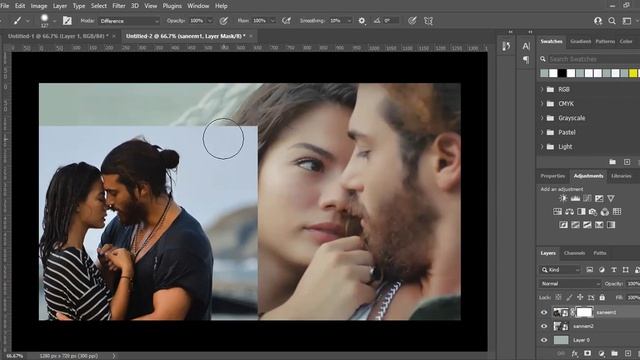This screenshot has width=640, height=360.
Task: Add a Photo Filter adjustment
Action: pos(593,211)
